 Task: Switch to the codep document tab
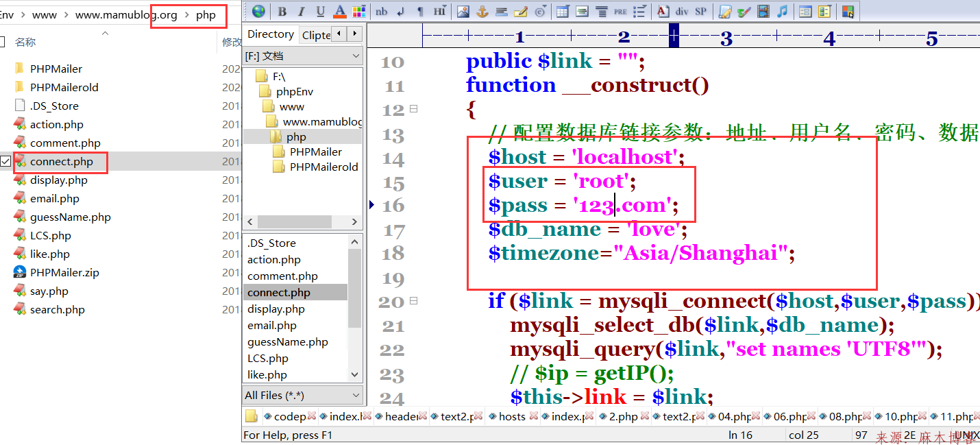coord(290,416)
